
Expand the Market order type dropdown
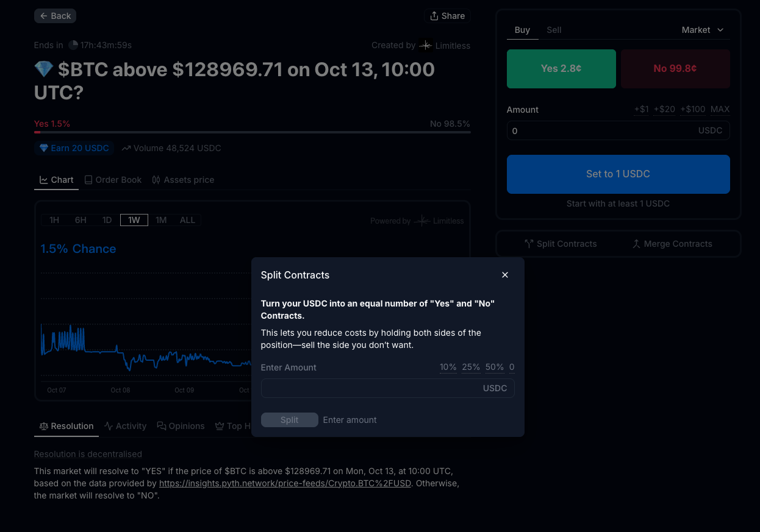(x=702, y=30)
